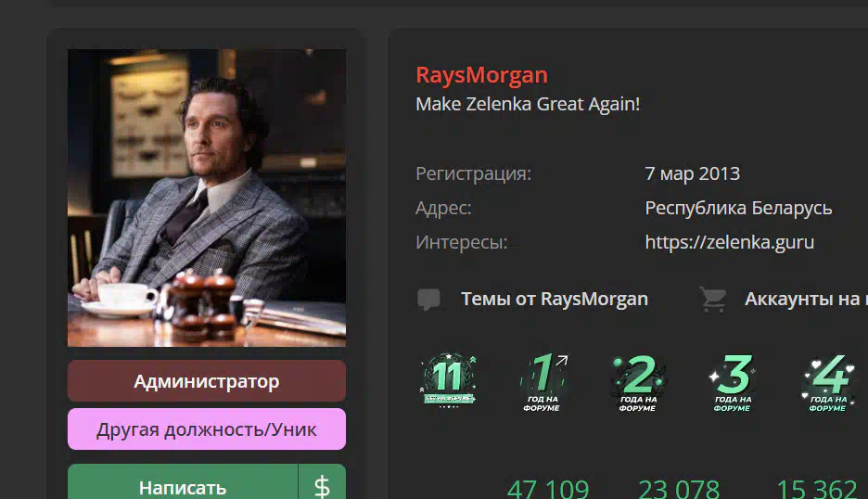
Task: Click the 4 года на форуме badge
Action: [828, 383]
